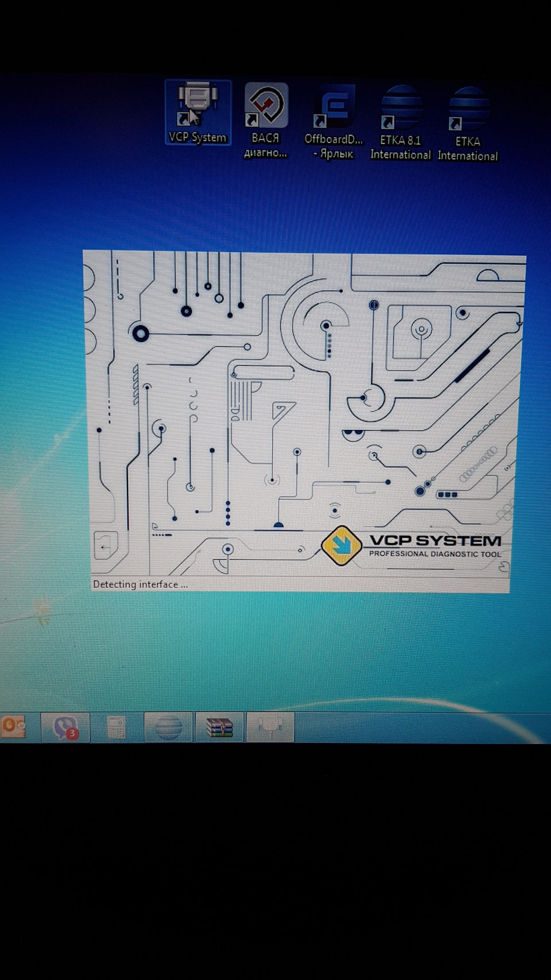This screenshot has height=980, width=551.
Task: Open the VCP System desktop shortcut
Action: point(198,113)
